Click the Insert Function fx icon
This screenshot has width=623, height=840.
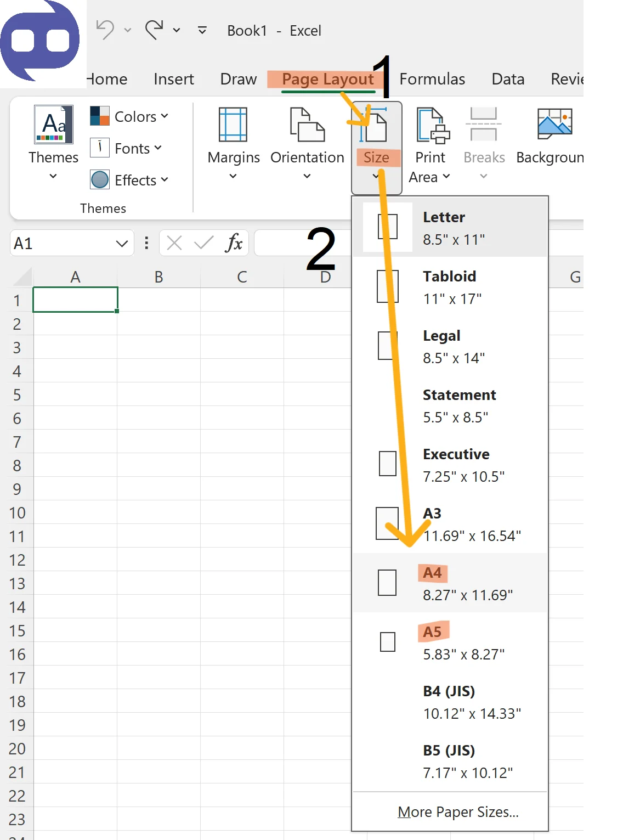234,243
